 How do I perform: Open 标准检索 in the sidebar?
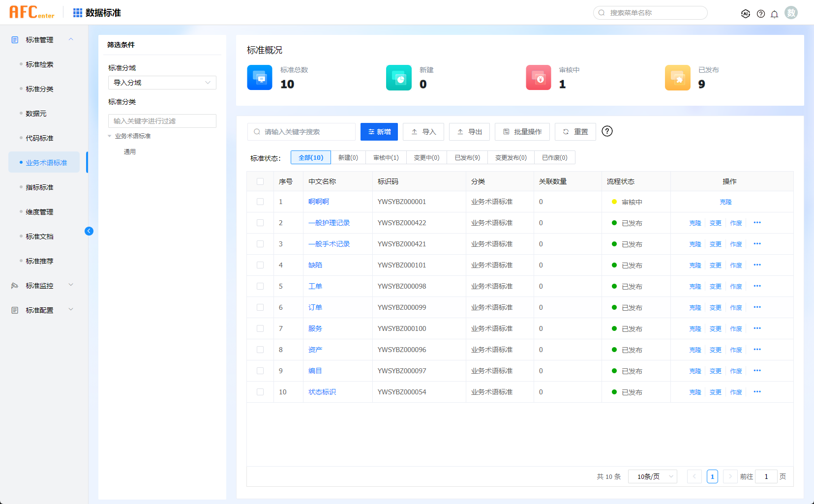coord(40,64)
